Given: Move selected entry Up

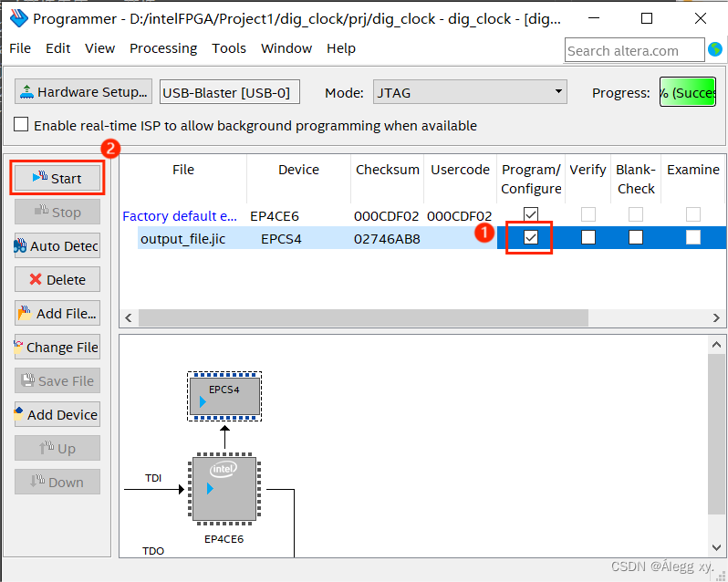Looking at the screenshot, I should pos(57,448).
